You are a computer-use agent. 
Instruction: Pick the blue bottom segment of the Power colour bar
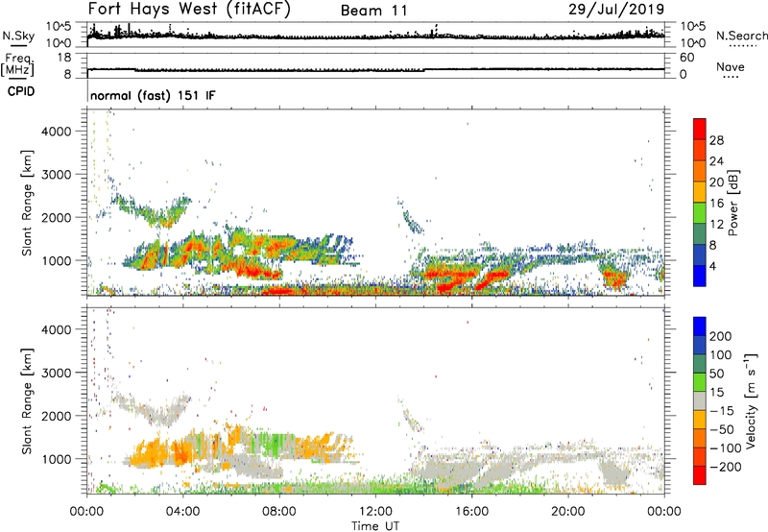[x=700, y=276]
